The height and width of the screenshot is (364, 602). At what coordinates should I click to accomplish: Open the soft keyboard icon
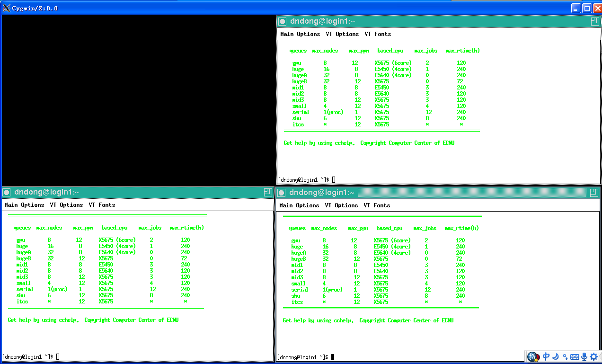(575, 357)
